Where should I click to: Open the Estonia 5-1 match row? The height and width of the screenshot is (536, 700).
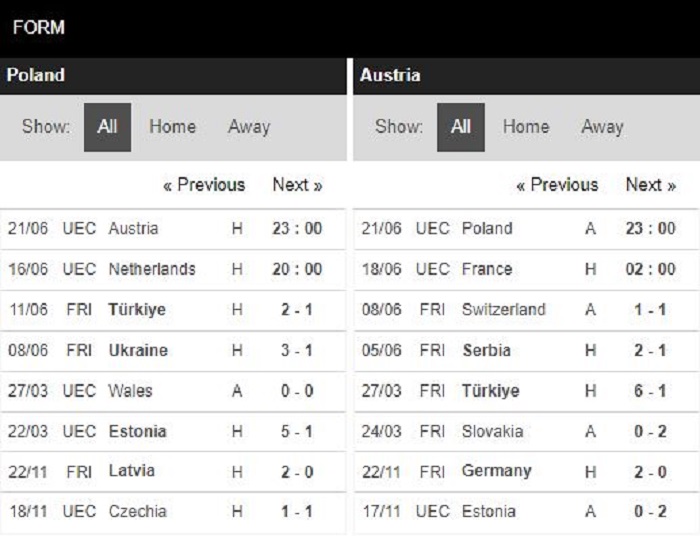pyautogui.click(x=173, y=432)
